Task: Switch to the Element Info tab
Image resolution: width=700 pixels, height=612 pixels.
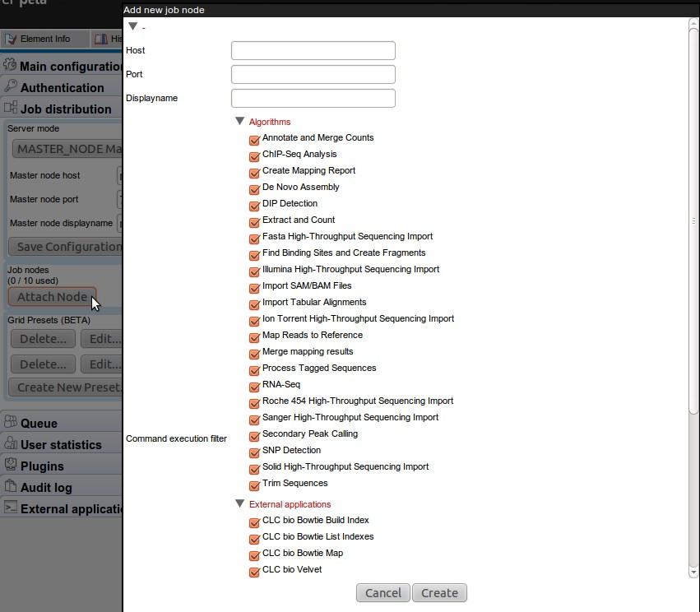Action: pyautogui.click(x=44, y=39)
